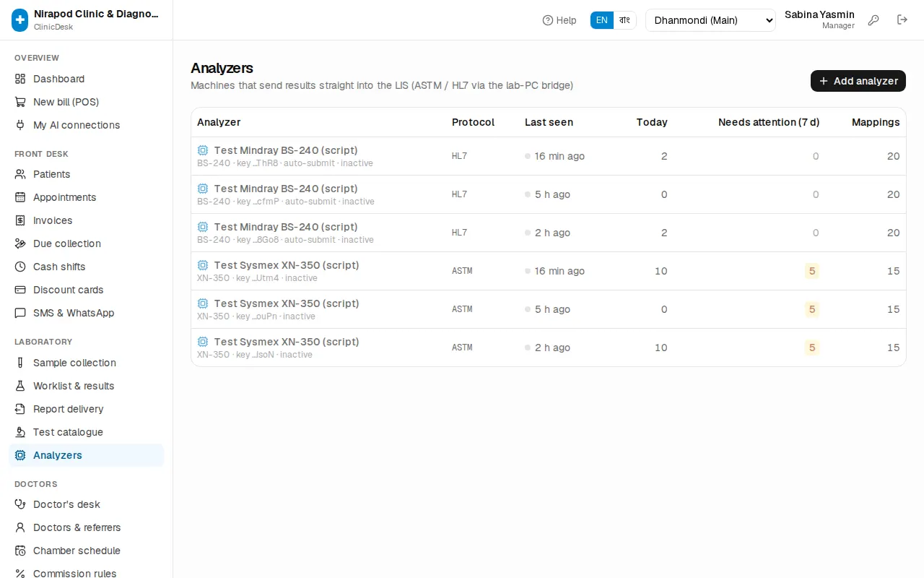Click Sabina Yasmin user name
924x578 pixels.
point(819,14)
